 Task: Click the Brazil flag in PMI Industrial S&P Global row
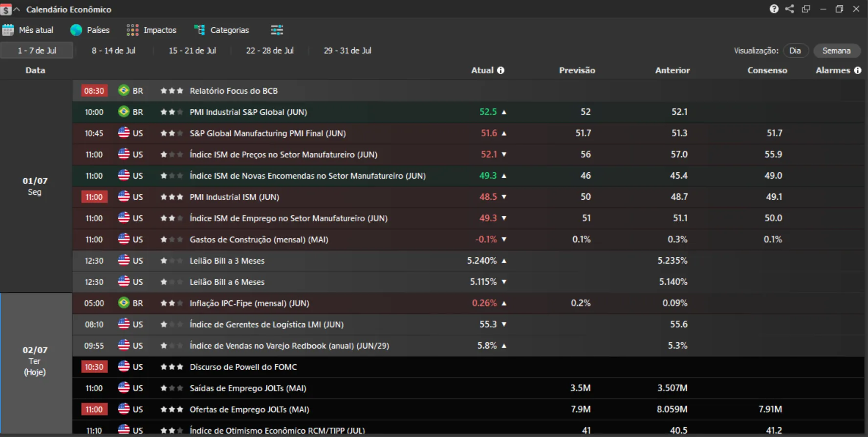[x=124, y=112]
